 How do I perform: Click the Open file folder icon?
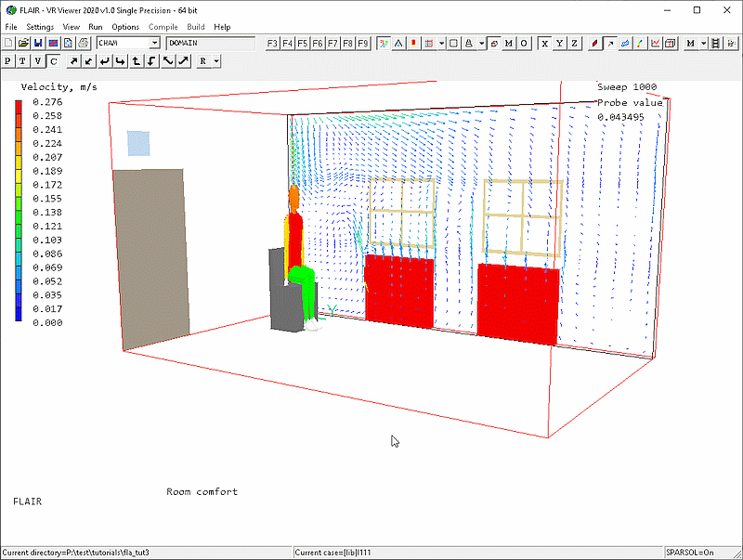[23, 43]
